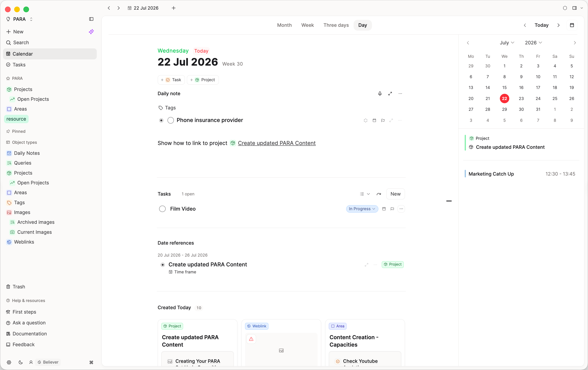Open Film Video task more options
This screenshot has width=588, height=370.
click(401, 209)
